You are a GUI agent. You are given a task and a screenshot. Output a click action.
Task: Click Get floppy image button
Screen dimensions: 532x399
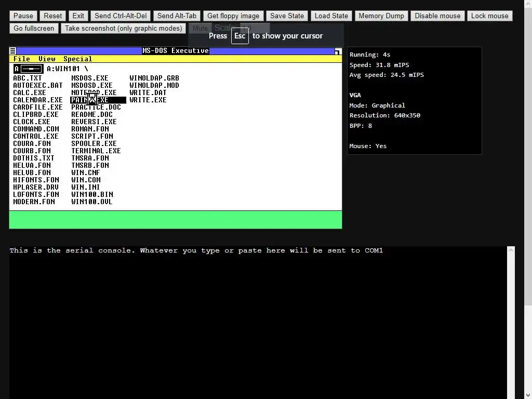(x=233, y=16)
